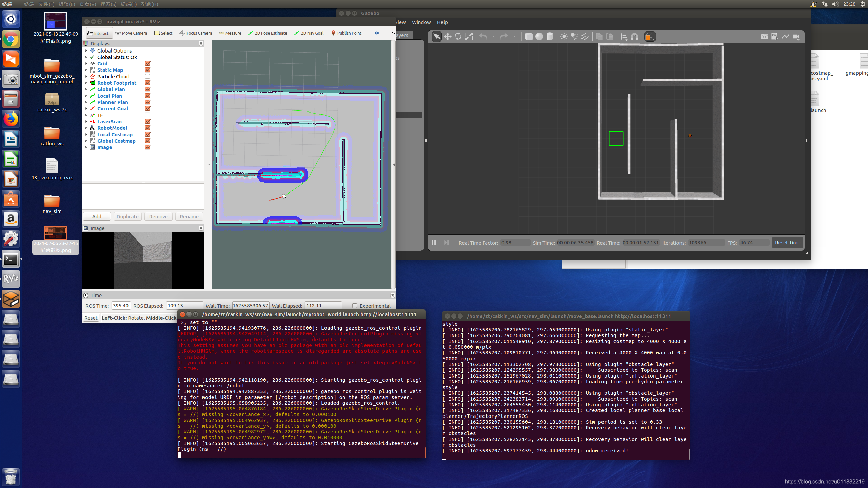Open the View menu in RViz
The height and width of the screenshot is (488, 868).
click(399, 22)
